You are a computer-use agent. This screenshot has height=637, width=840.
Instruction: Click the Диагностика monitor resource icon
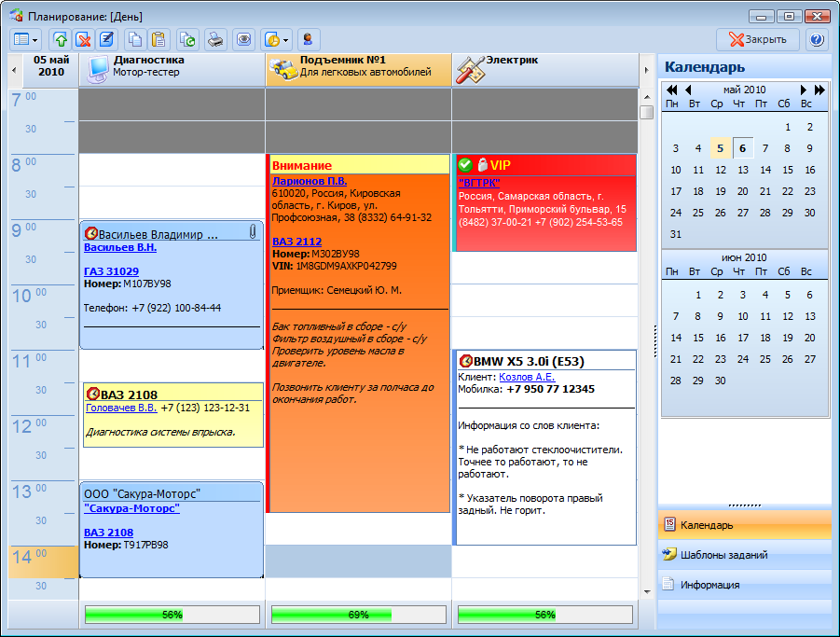[98, 70]
